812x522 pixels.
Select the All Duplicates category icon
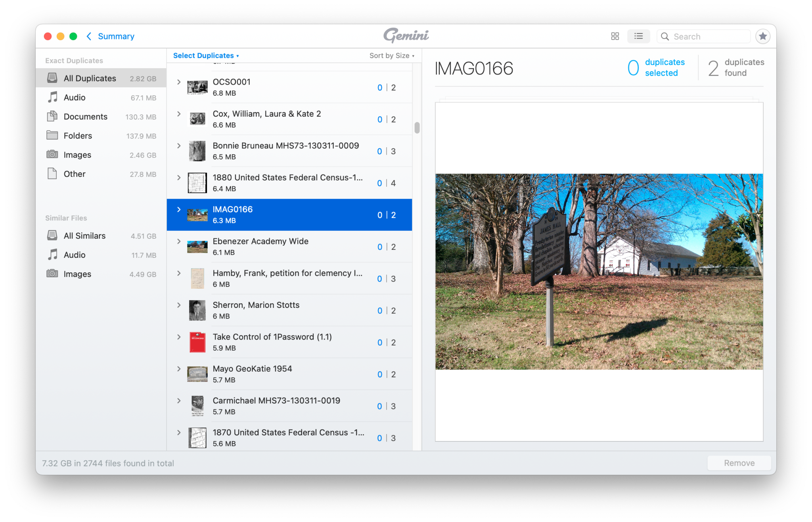pos(52,78)
